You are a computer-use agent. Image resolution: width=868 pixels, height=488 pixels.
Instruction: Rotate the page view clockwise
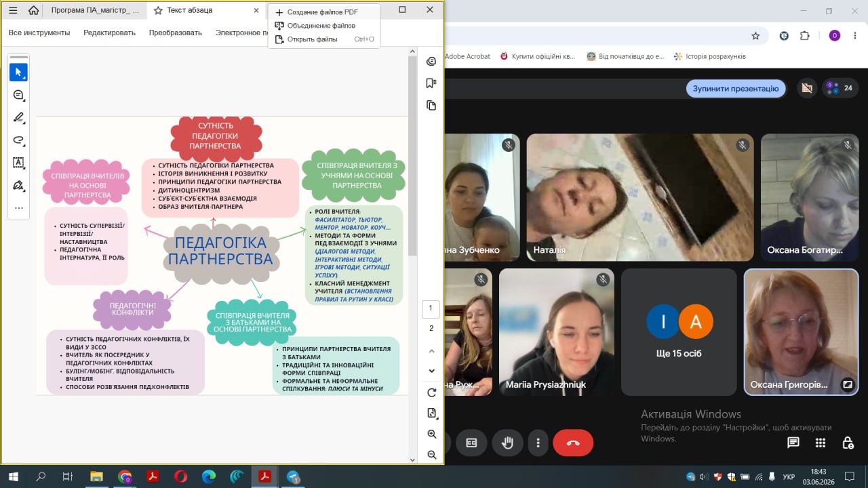(x=431, y=392)
